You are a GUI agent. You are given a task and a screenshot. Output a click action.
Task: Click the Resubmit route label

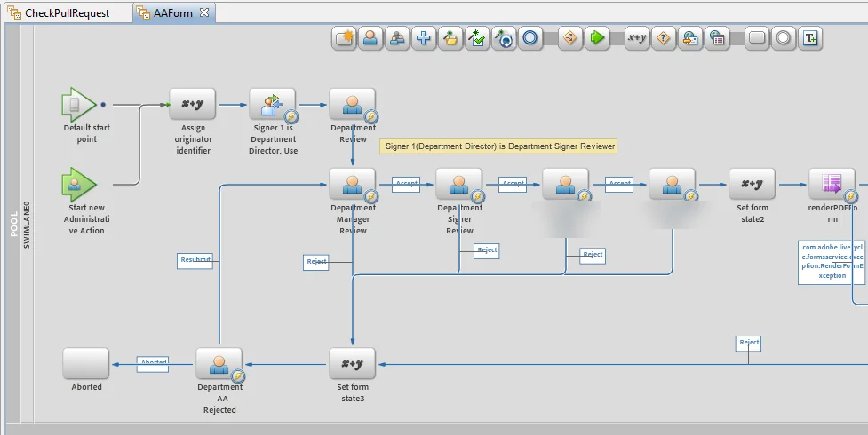point(195,261)
